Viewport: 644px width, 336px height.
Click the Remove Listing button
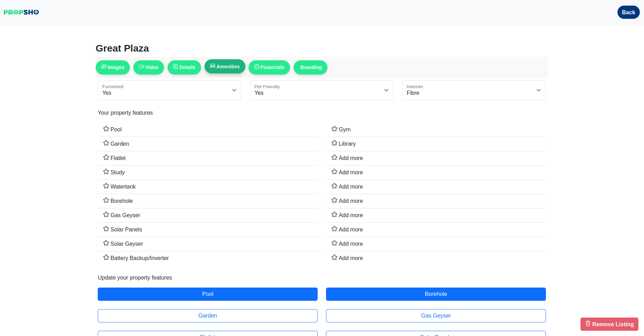coord(609,324)
